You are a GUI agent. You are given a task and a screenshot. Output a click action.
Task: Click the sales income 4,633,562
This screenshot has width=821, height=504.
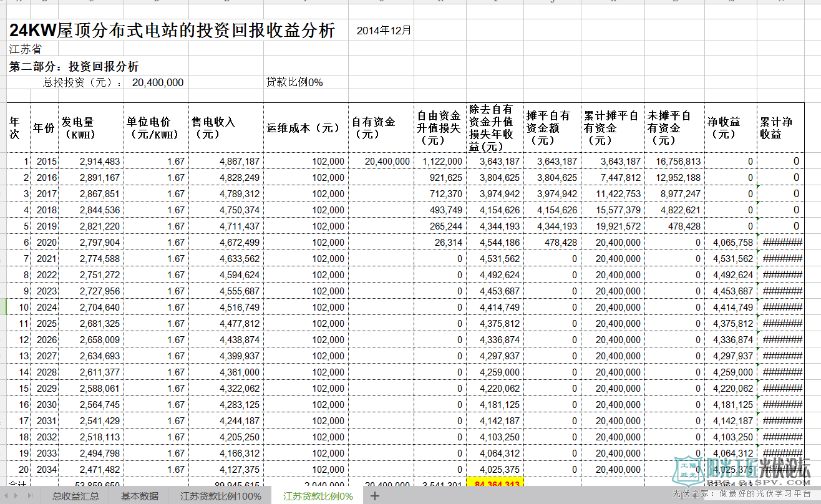[226, 258]
